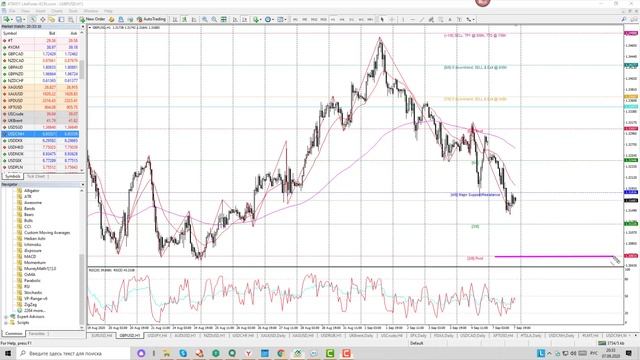Select the Fibonacci retracement tool
640x360 pixels.
coord(441,19)
